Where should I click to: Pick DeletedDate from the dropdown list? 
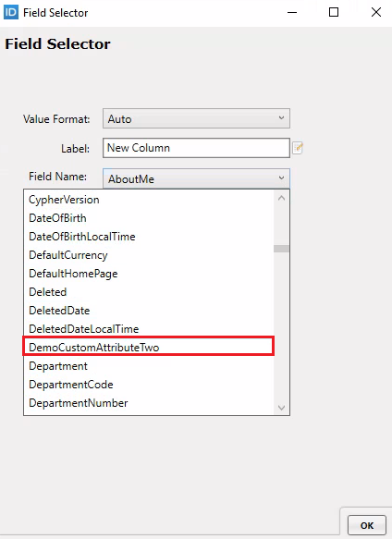[x=149, y=311]
